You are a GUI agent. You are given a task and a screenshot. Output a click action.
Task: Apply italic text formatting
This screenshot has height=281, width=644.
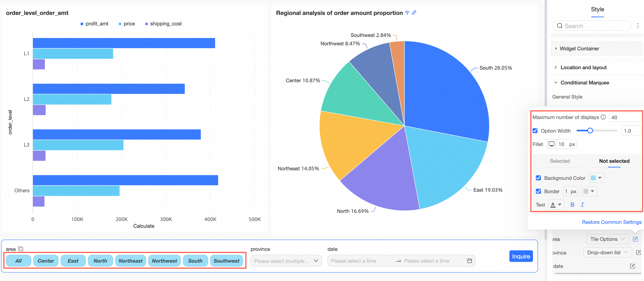point(582,205)
